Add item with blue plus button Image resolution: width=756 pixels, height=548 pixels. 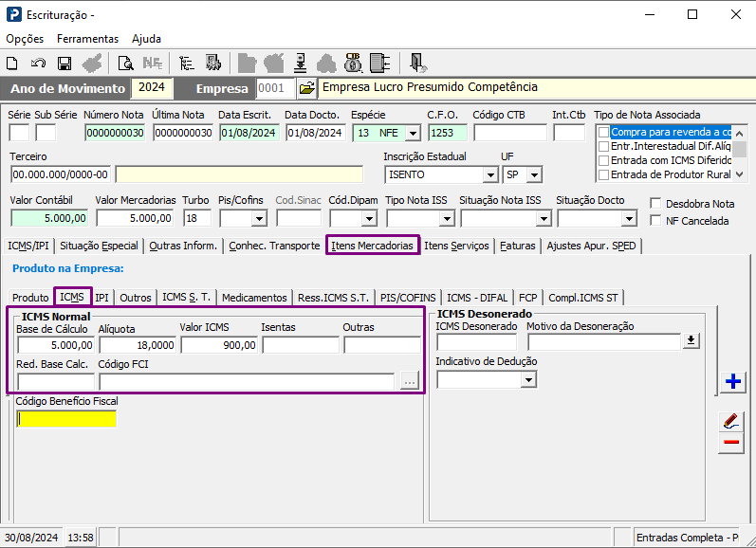[731, 381]
